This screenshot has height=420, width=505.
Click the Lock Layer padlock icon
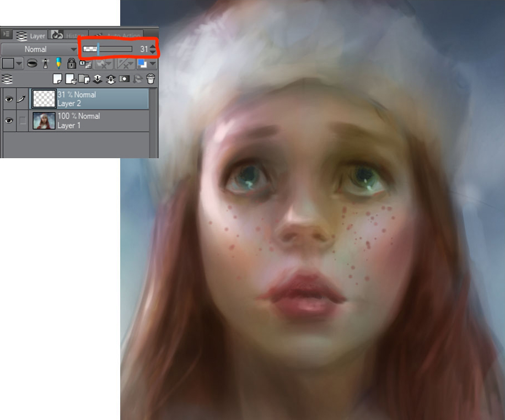coord(72,63)
